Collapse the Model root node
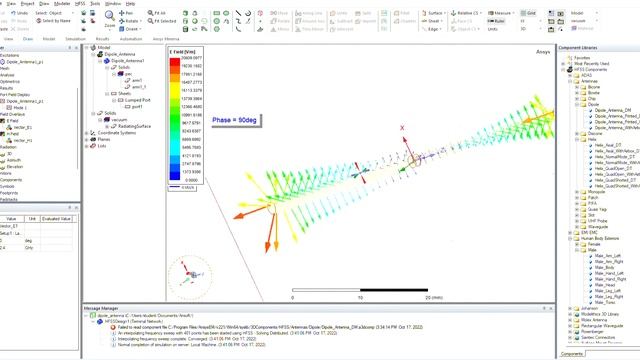The height and width of the screenshot is (360, 640). [x=87, y=48]
